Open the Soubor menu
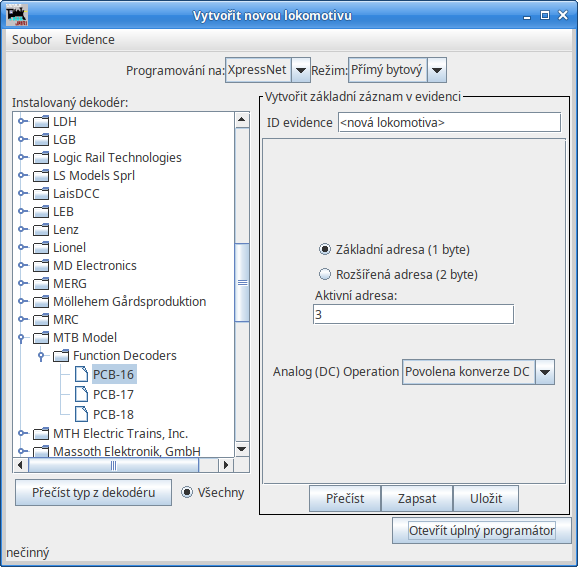Viewport: 578px width, 567px height. [x=32, y=40]
